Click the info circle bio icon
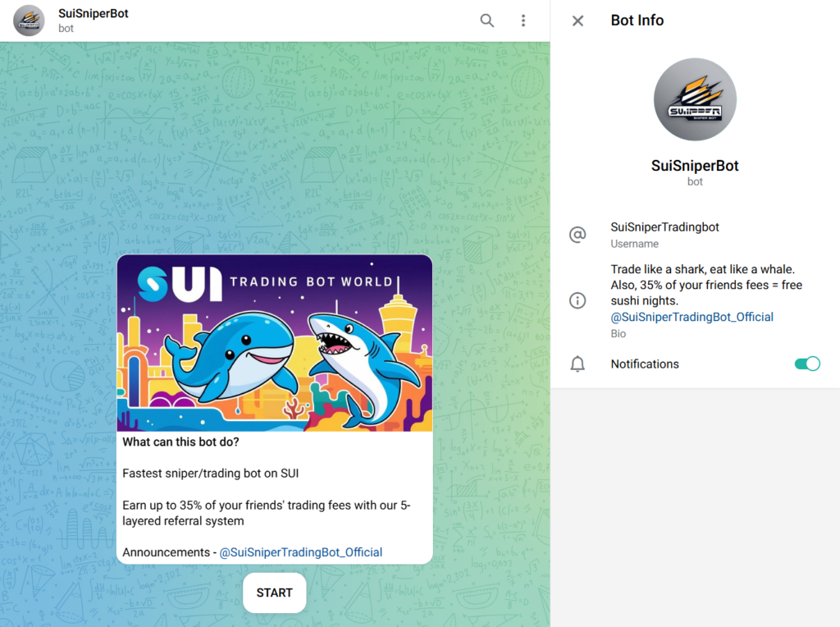 click(577, 300)
